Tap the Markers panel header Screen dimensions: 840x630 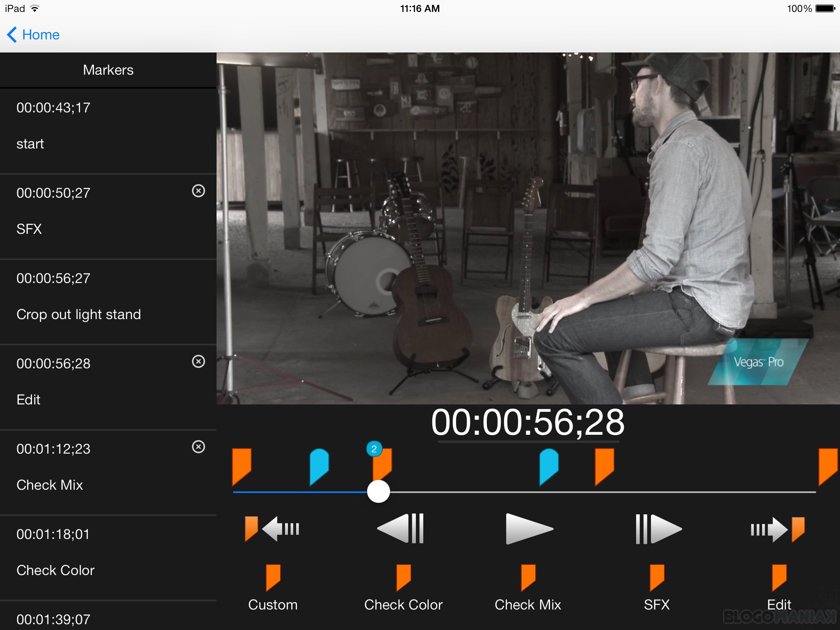(108, 70)
